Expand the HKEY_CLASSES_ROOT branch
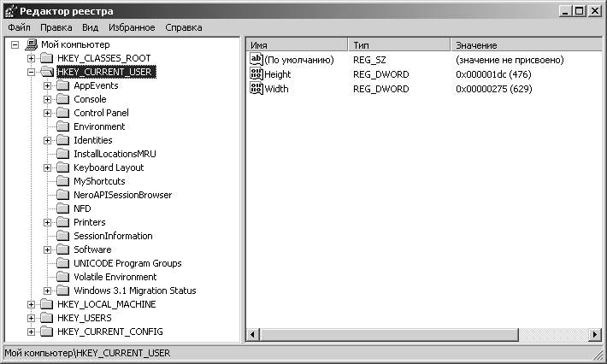The image size is (607, 364). (x=32, y=58)
